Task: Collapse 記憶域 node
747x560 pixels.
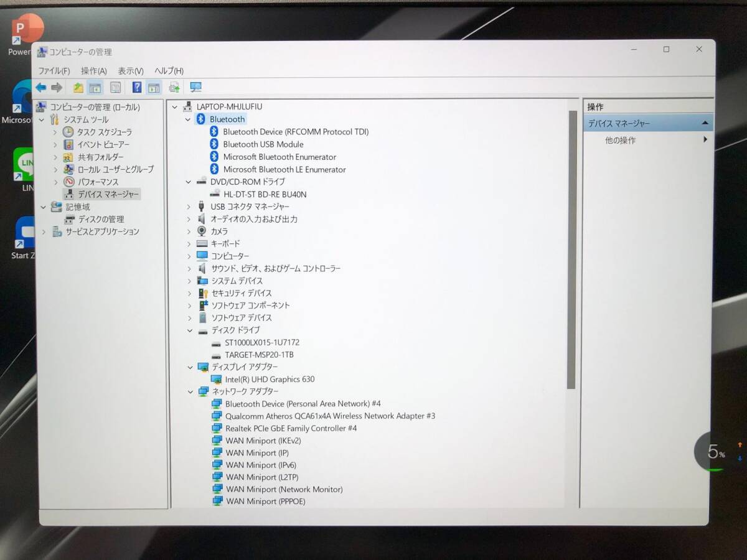Action: tap(44, 207)
